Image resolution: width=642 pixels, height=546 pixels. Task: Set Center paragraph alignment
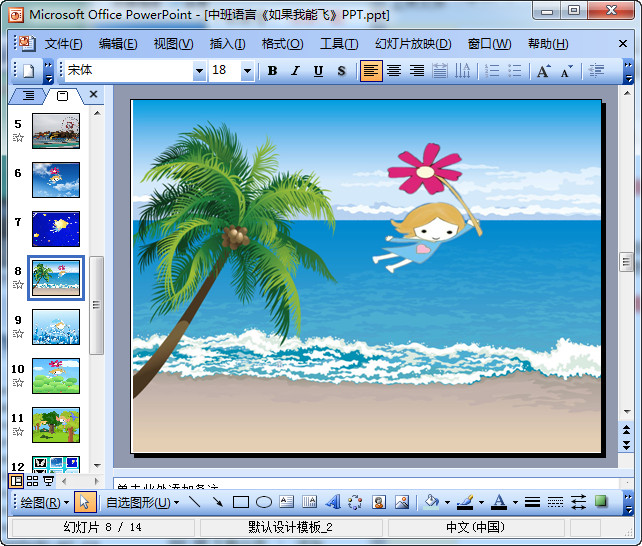point(394,71)
